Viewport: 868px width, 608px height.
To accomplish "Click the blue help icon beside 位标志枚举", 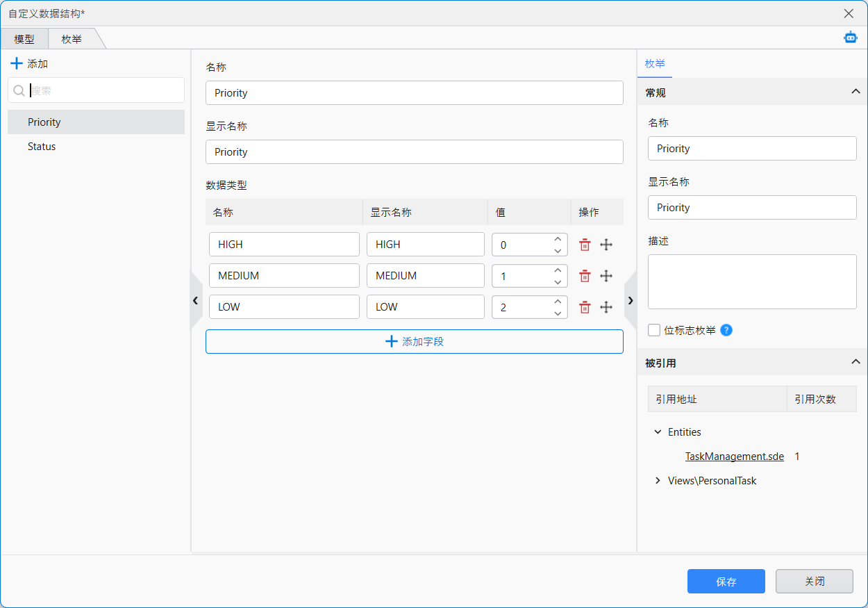I will [x=726, y=330].
